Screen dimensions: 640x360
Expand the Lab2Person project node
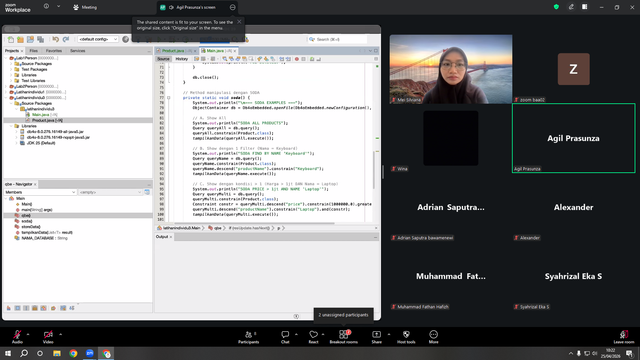(7, 87)
